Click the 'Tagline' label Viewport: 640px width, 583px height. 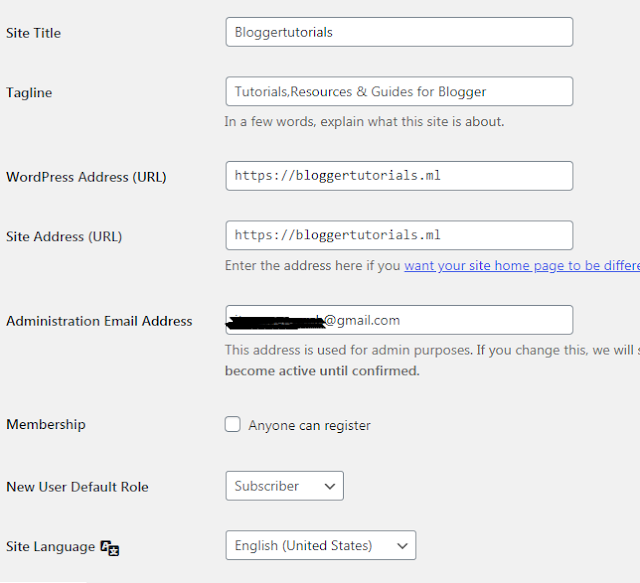point(29,93)
